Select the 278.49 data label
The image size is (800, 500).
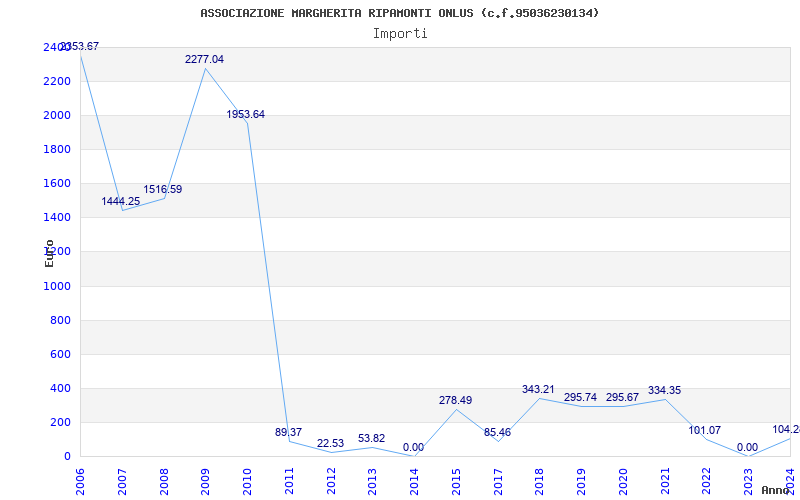pyautogui.click(x=455, y=400)
